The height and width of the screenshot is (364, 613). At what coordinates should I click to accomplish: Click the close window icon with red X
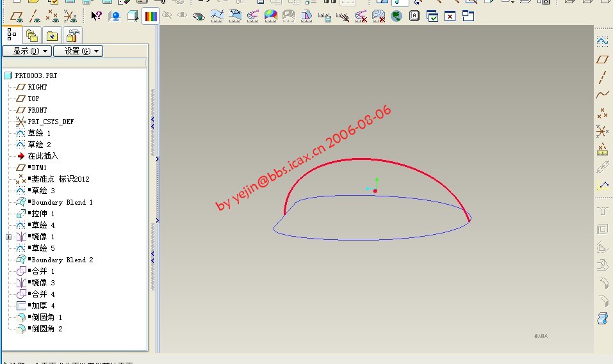[x=450, y=16]
